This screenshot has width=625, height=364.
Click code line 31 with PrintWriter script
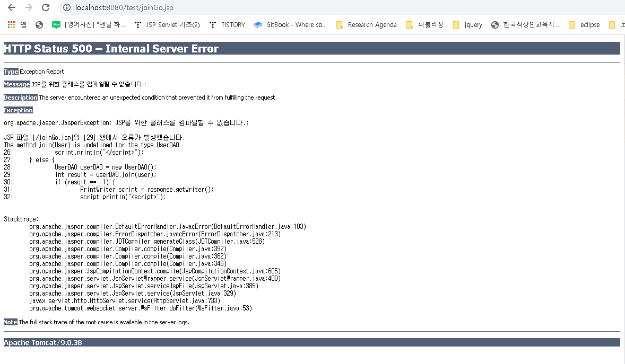pyautogui.click(x=146, y=190)
